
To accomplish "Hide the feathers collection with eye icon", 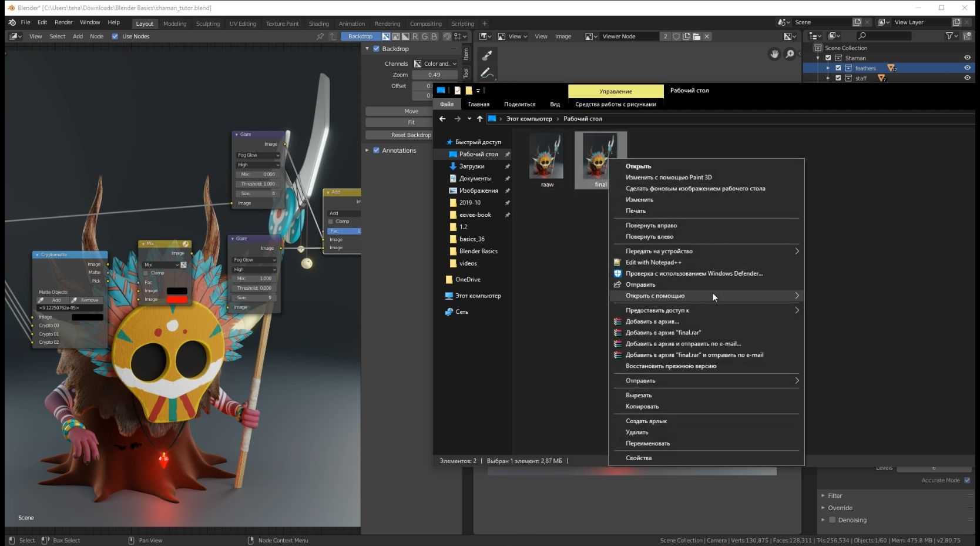I will coord(967,68).
